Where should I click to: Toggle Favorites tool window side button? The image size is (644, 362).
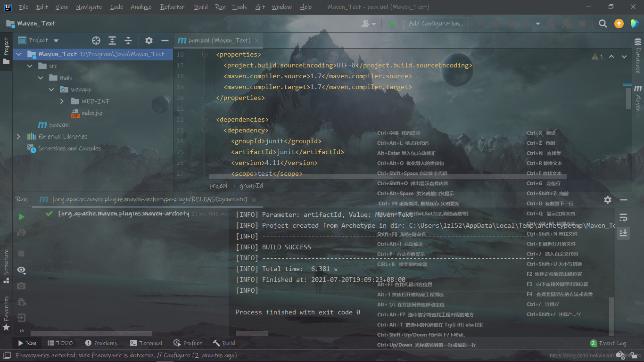point(6,313)
